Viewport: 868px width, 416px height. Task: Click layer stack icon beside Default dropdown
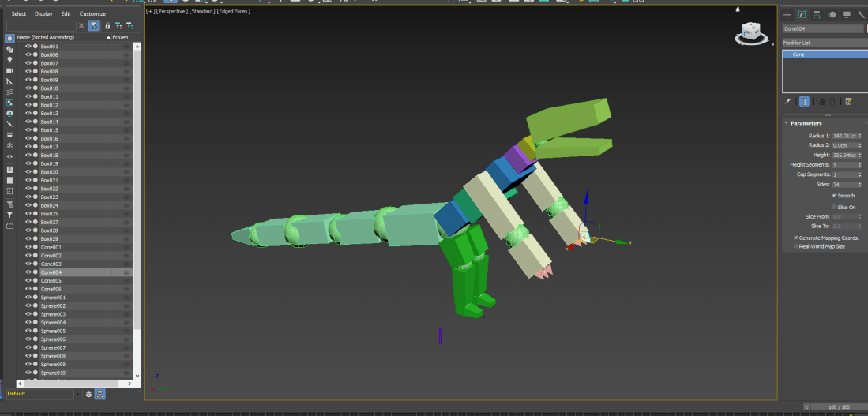88,395
